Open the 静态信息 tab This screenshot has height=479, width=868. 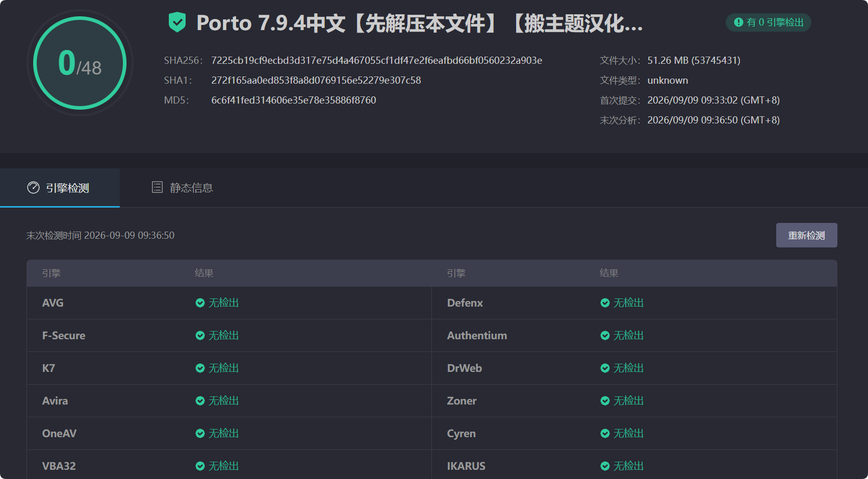182,188
